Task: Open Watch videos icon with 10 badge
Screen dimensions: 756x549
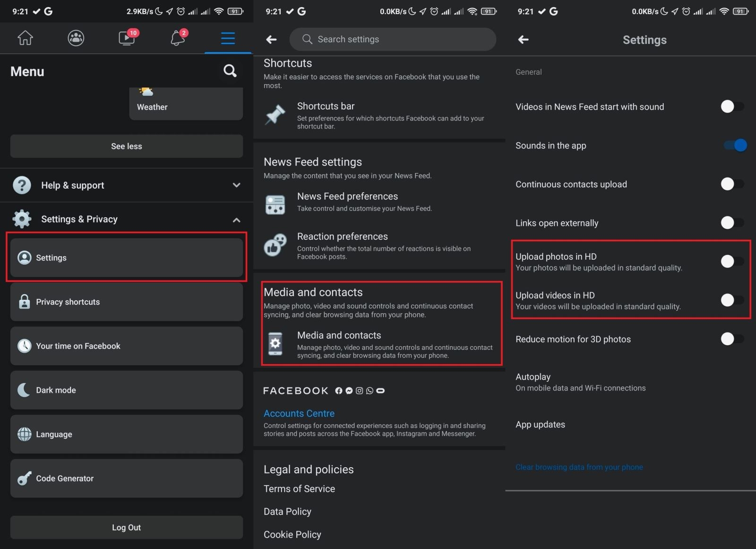Action: point(127,38)
